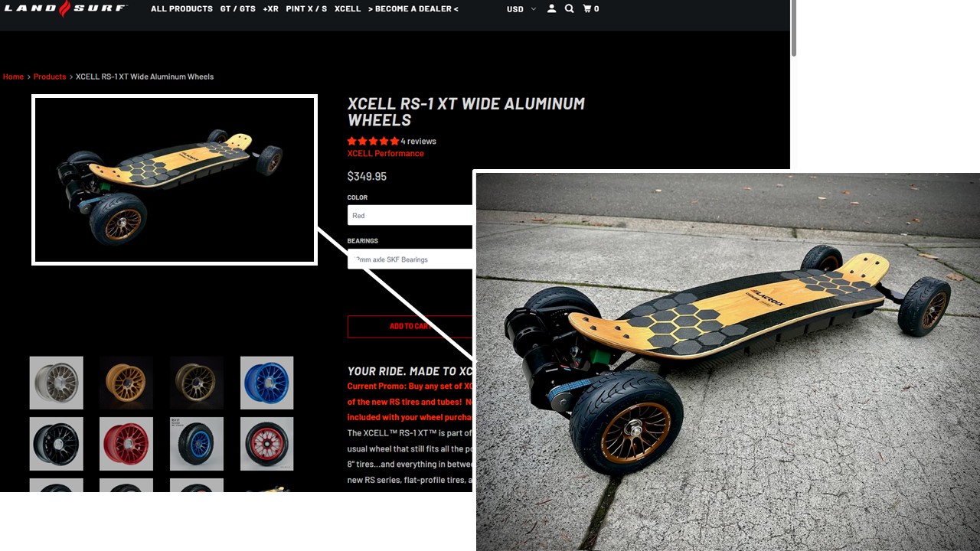The height and width of the screenshot is (551, 980).
Task: Click the 'YOUR RIDE. MADE TO' heading
Action: point(410,371)
